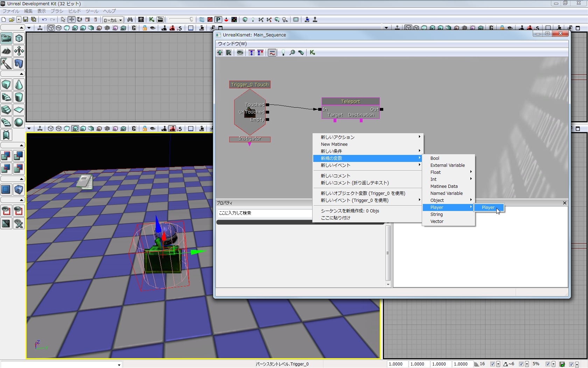Select Player in the submenu
Viewport: 588px width, 368px height.
[488, 207]
